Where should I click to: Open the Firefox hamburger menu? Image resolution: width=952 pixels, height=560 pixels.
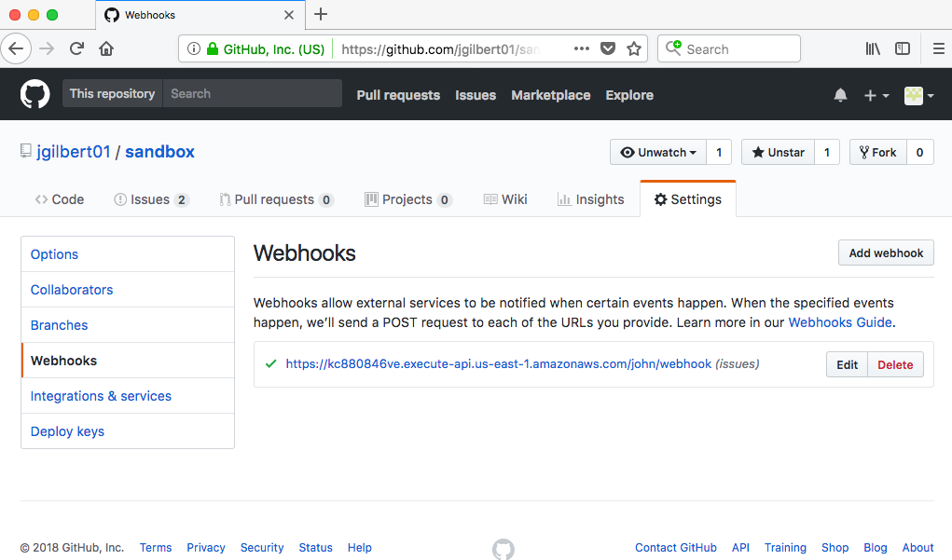938,48
